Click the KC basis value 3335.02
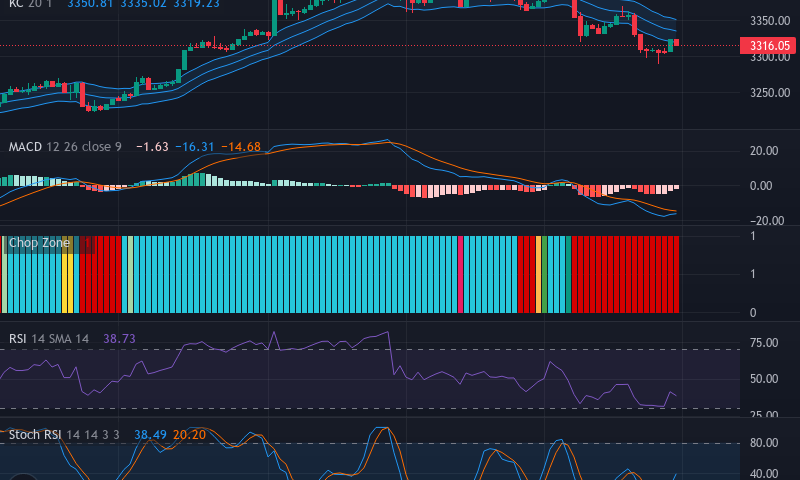800x480 pixels. tap(143, 4)
